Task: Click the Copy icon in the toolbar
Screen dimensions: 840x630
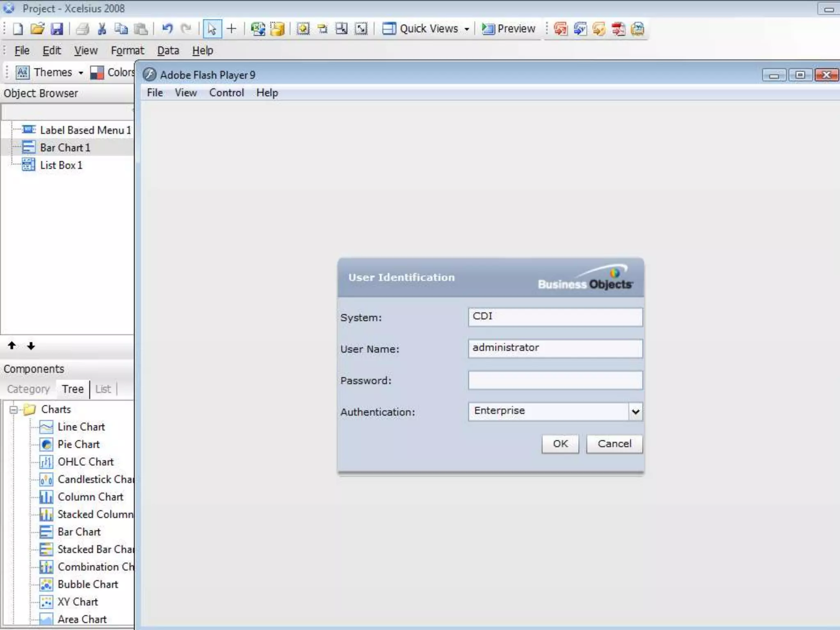Action: 121,29
